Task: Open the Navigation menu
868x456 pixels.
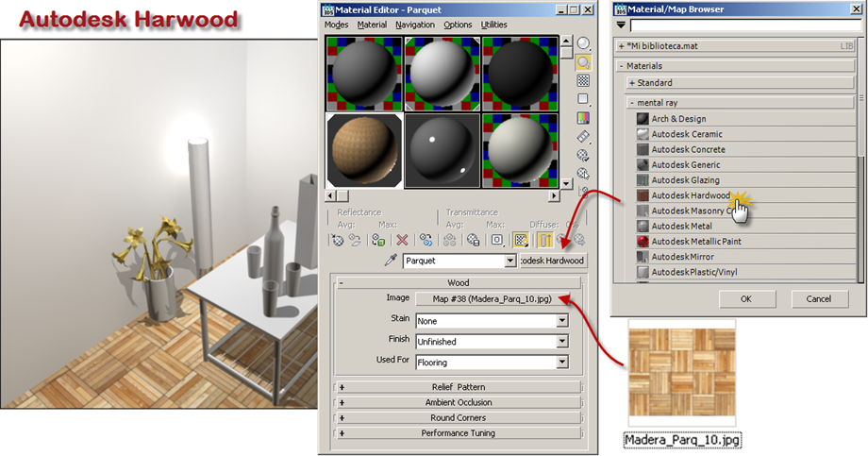Action: tap(415, 25)
